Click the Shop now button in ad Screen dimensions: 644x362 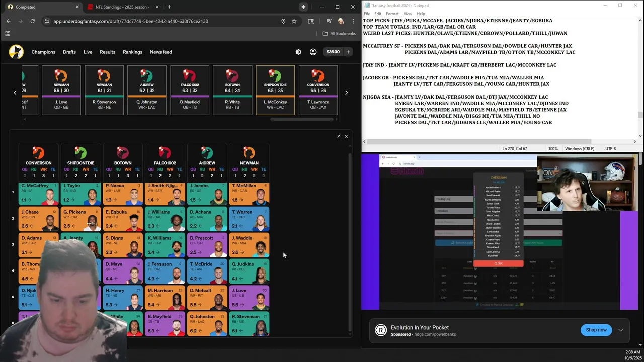(596, 330)
